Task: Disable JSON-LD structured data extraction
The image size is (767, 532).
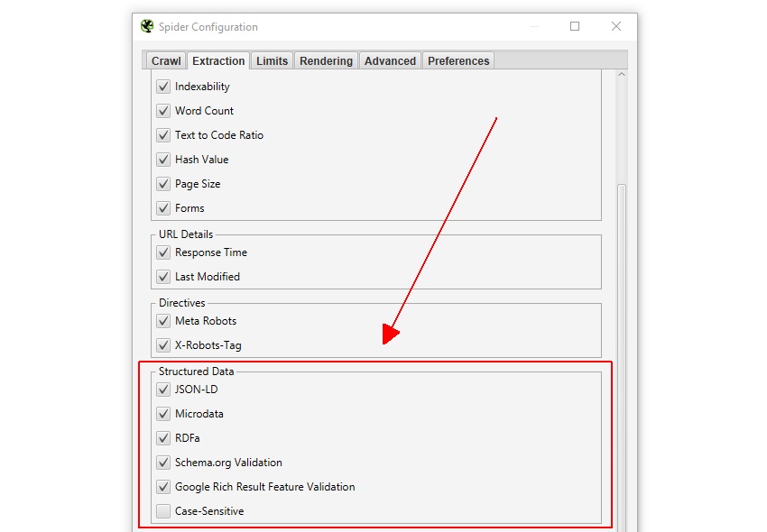Action: [163, 390]
